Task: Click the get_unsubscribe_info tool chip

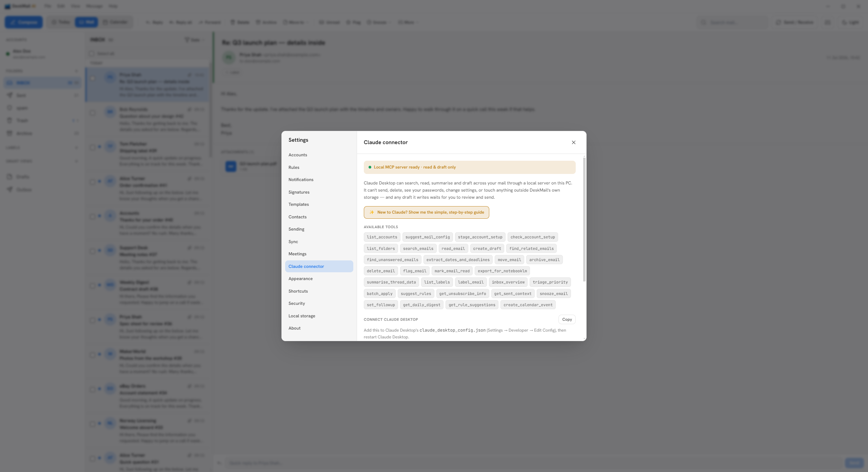Action: (x=462, y=294)
